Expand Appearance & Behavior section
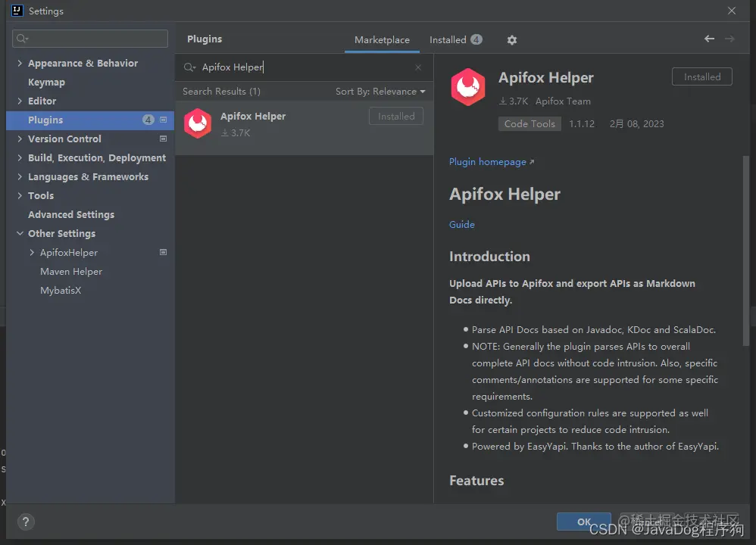Image resolution: width=756 pixels, height=545 pixels. (20, 63)
